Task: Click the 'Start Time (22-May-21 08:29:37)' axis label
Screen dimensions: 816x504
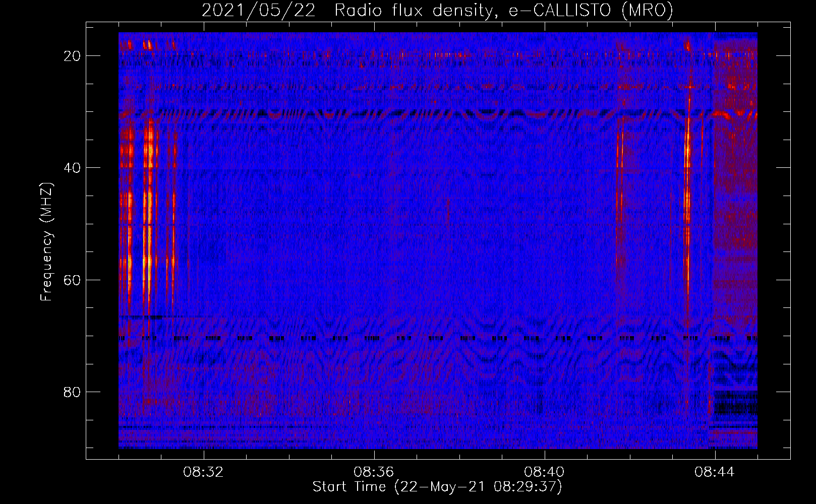Action: pos(437,487)
